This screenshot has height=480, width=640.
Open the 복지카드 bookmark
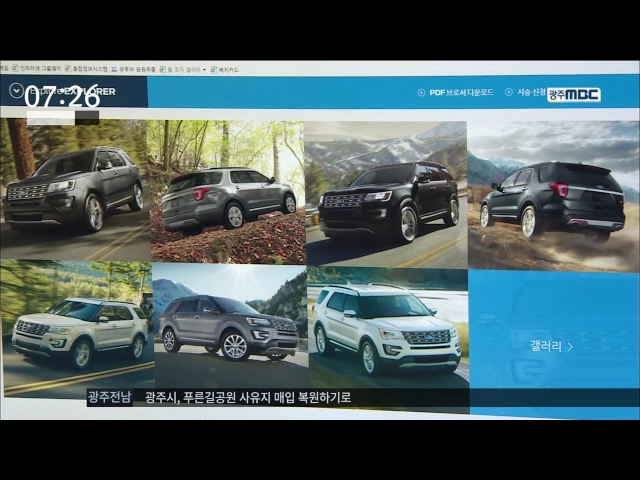click(x=225, y=70)
